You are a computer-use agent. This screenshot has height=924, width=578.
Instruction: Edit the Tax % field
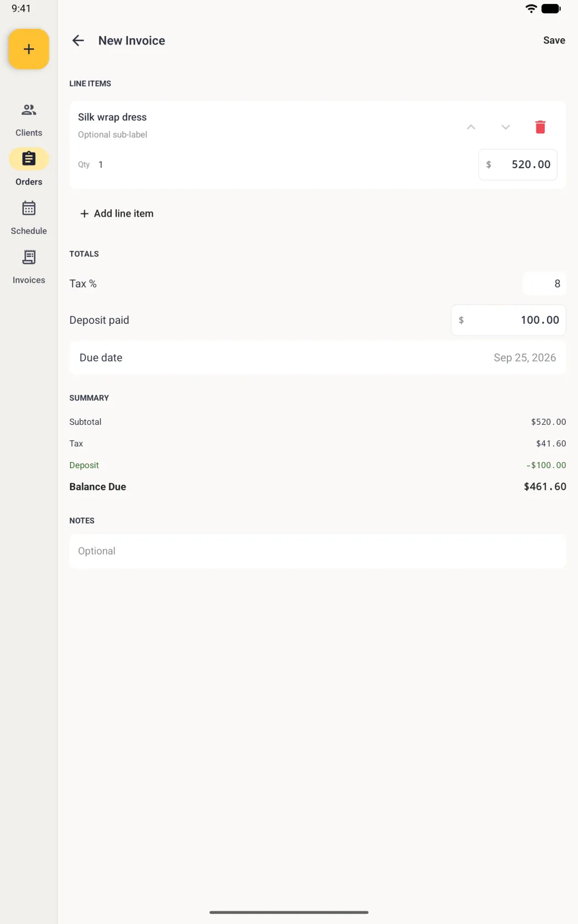click(x=544, y=284)
